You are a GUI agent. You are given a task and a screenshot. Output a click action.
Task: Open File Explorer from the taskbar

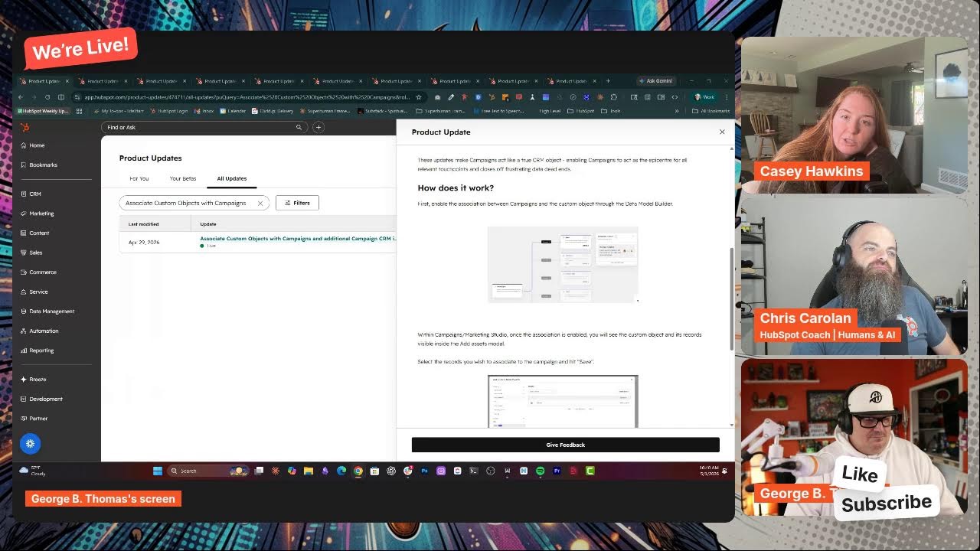[309, 471]
